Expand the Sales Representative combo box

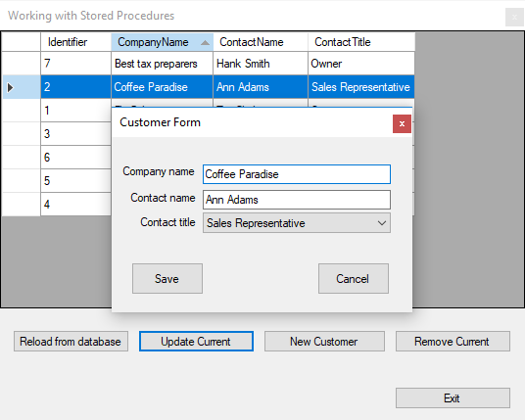click(x=297, y=223)
